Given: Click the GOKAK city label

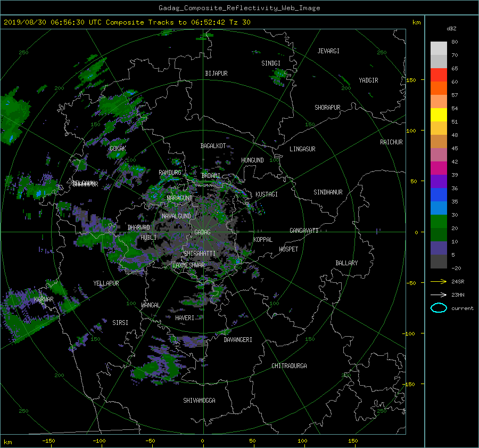Looking at the screenshot, I should (118, 149).
